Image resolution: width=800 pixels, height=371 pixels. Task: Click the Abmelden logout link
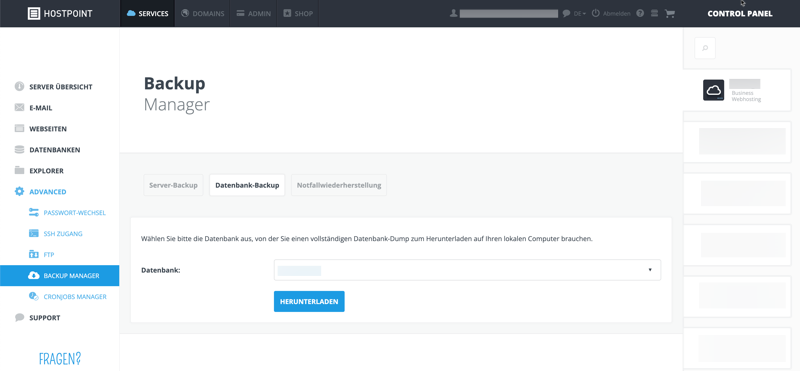tap(611, 14)
